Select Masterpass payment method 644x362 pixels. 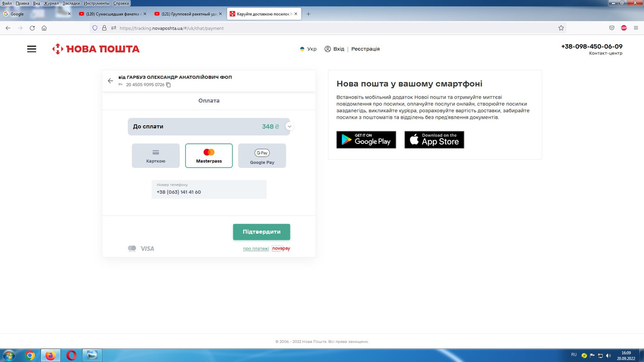(x=209, y=156)
